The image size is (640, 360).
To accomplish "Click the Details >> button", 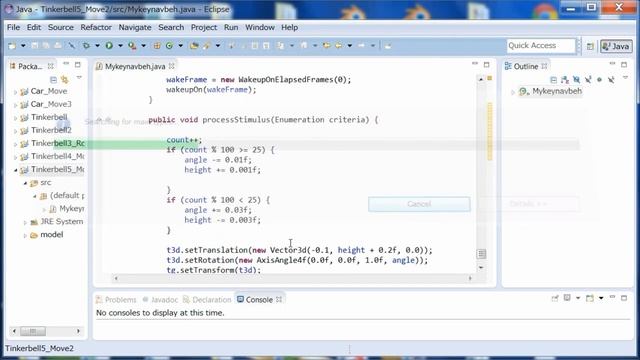I will [528, 204].
